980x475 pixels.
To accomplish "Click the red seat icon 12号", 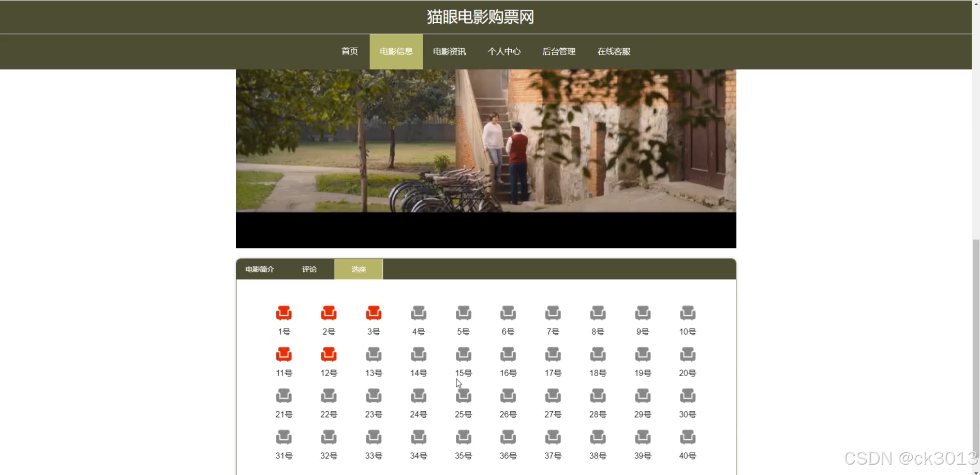I will pyautogui.click(x=329, y=354).
